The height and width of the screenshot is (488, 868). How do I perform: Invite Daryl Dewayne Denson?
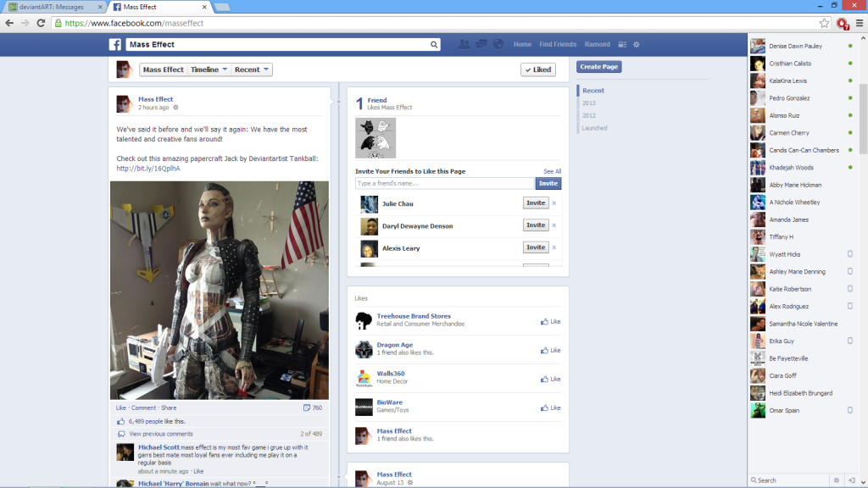536,225
